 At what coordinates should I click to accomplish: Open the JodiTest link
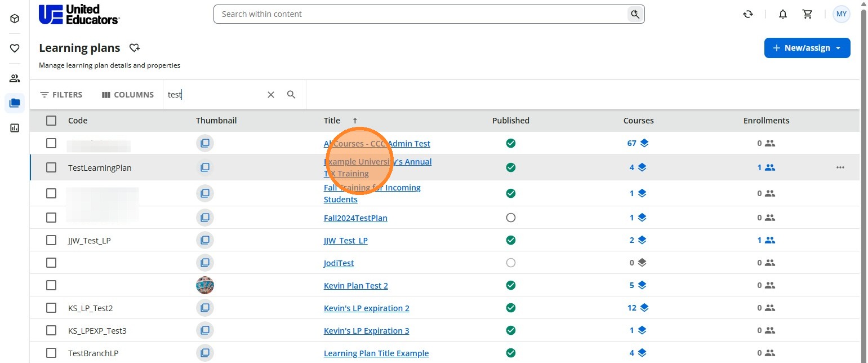click(339, 263)
